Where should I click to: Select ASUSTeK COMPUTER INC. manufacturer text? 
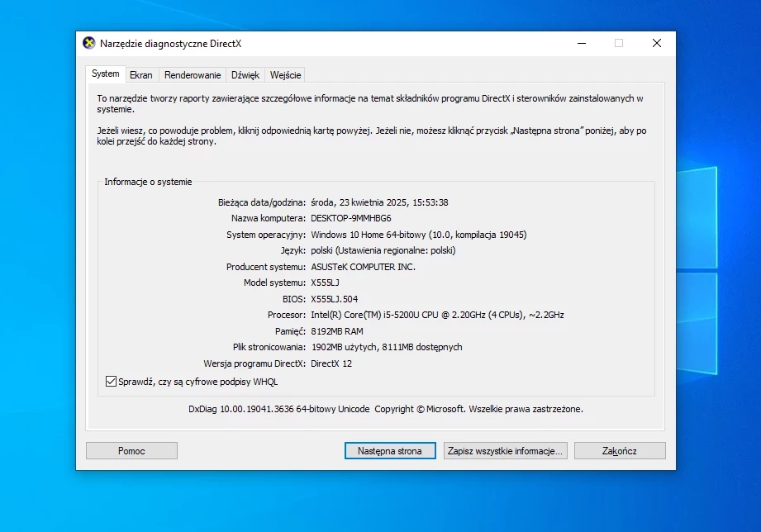pos(363,267)
